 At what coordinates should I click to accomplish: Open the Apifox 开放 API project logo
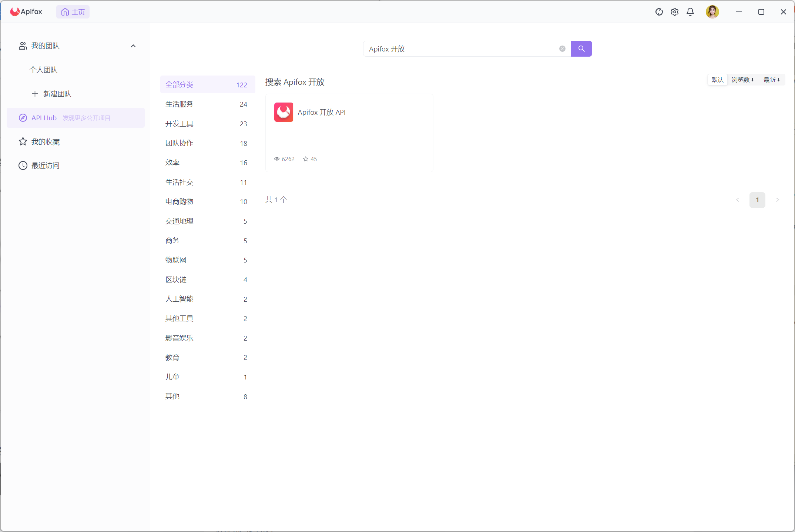284,112
